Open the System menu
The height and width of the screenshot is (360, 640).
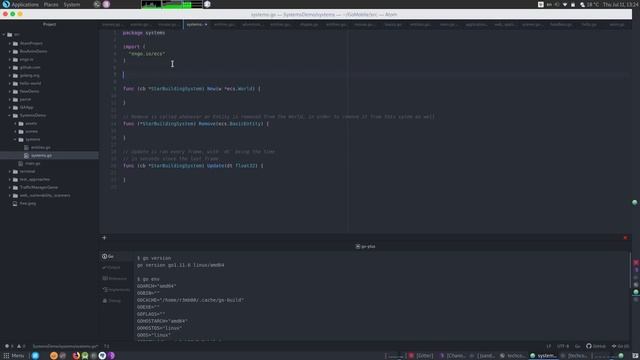coord(72,4)
